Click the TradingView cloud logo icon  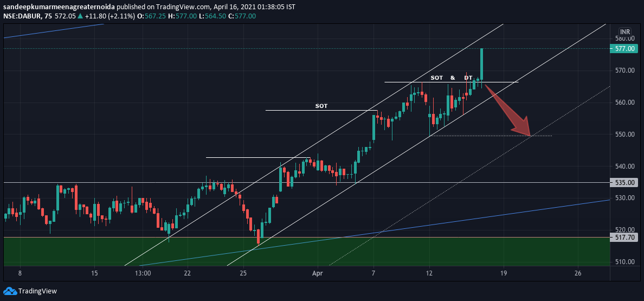click(10, 291)
